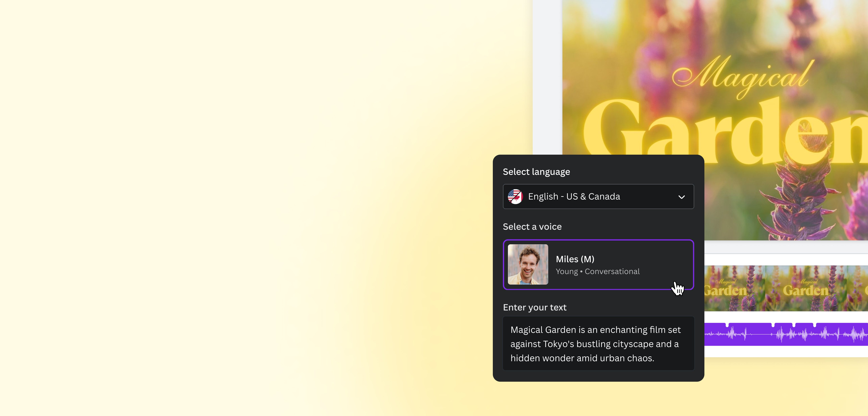Select the cursive Magical title on canvas
868x416 pixels.
(743, 77)
